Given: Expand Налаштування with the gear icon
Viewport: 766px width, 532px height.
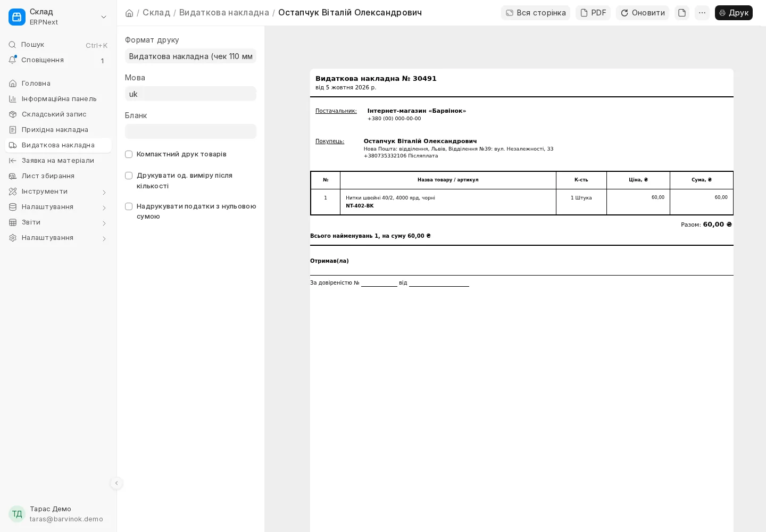Looking at the screenshot, I should tap(104, 238).
